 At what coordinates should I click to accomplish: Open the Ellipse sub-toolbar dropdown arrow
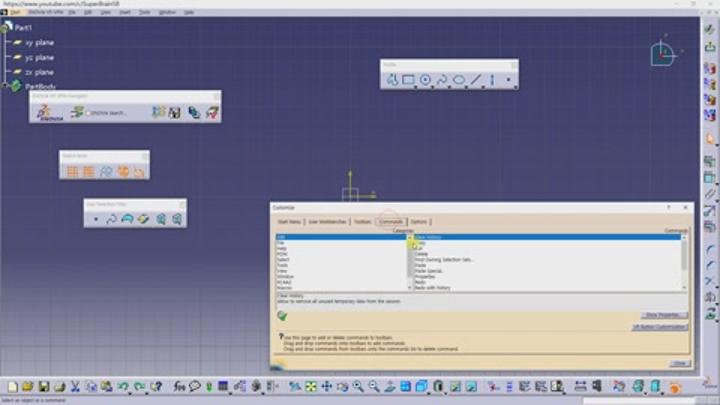[466, 86]
